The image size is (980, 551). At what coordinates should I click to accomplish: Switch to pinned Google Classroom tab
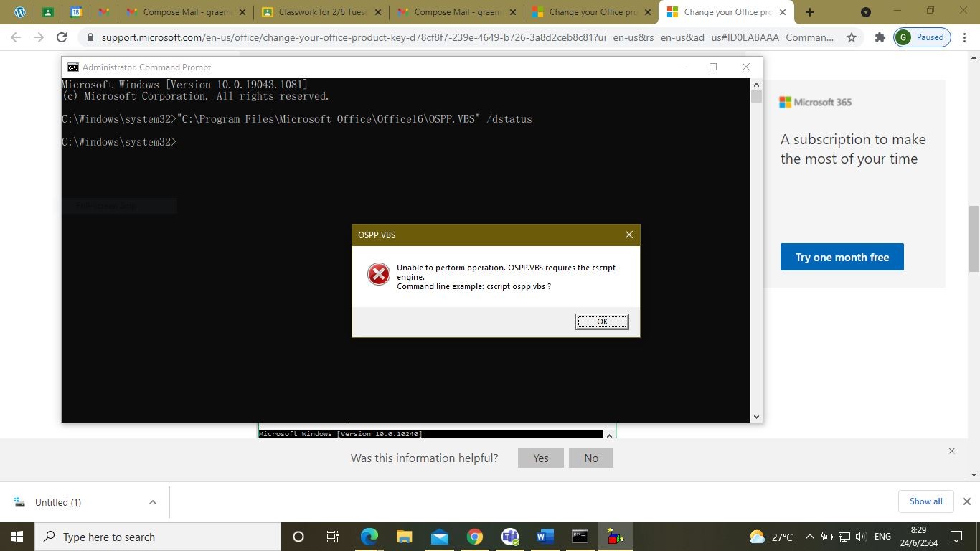click(47, 12)
